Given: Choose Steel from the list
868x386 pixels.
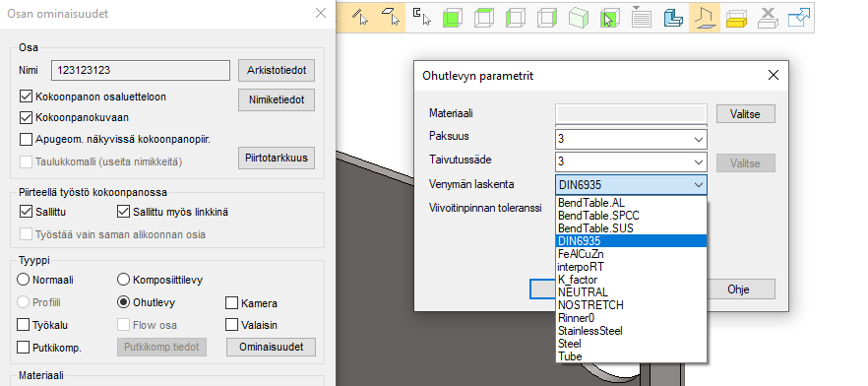Looking at the screenshot, I should [x=631, y=344].
